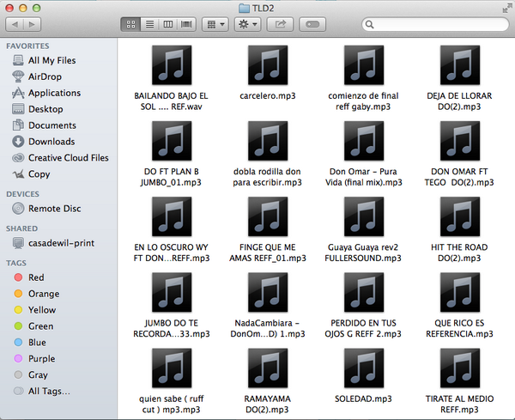515x420 pixels.
Task: Click the carcelero.mp3 file name label
Action: tap(268, 96)
